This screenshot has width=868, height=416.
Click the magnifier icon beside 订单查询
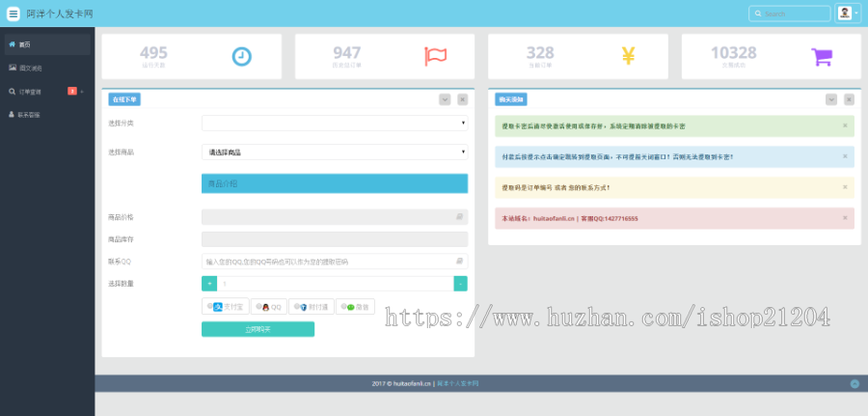[x=13, y=92]
